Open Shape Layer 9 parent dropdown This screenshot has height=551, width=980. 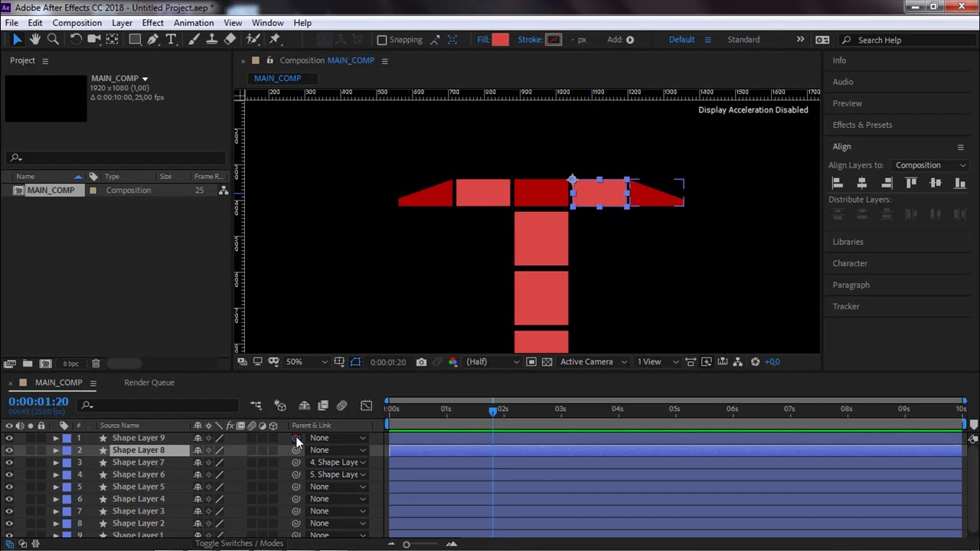(338, 439)
